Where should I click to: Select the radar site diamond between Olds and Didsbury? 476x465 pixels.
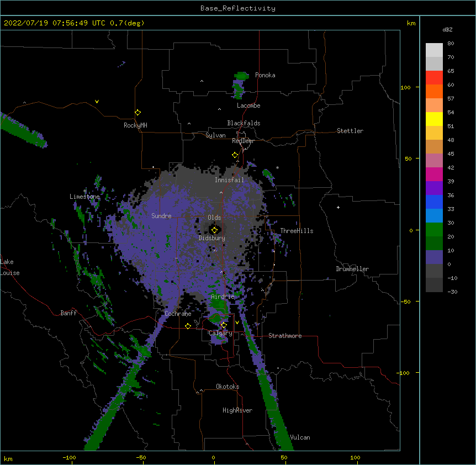[215, 230]
